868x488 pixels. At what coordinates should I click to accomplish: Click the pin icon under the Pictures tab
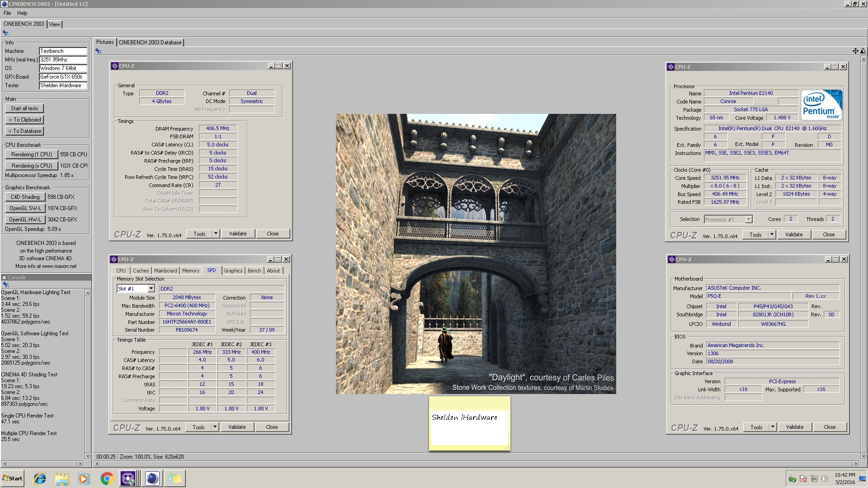98,51
